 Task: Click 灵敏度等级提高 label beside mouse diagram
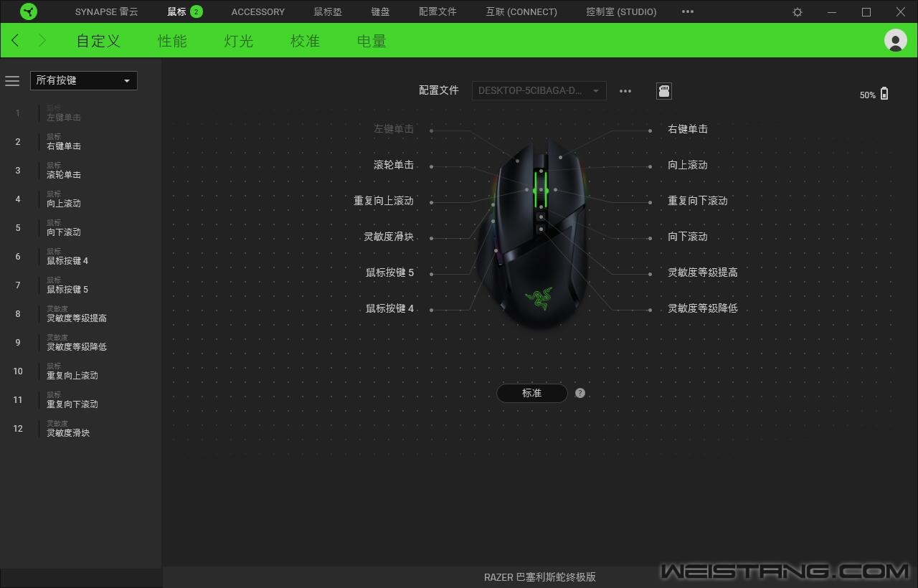[x=703, y=272]
